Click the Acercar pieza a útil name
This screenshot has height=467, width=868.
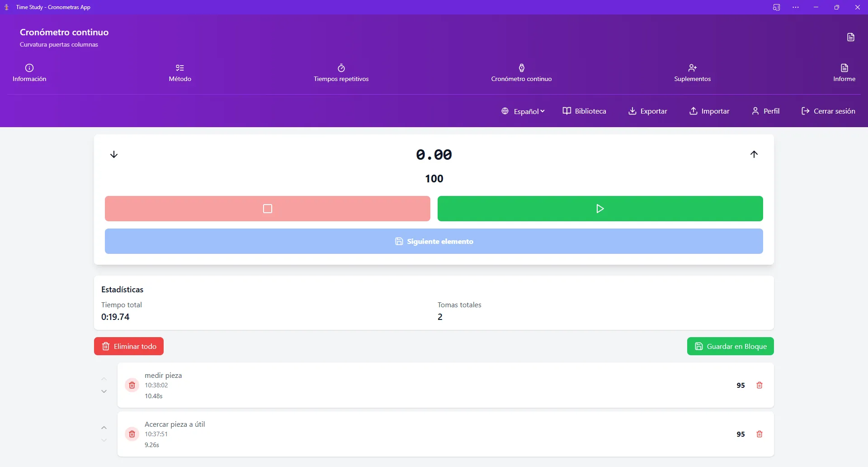tap(175, 424)
